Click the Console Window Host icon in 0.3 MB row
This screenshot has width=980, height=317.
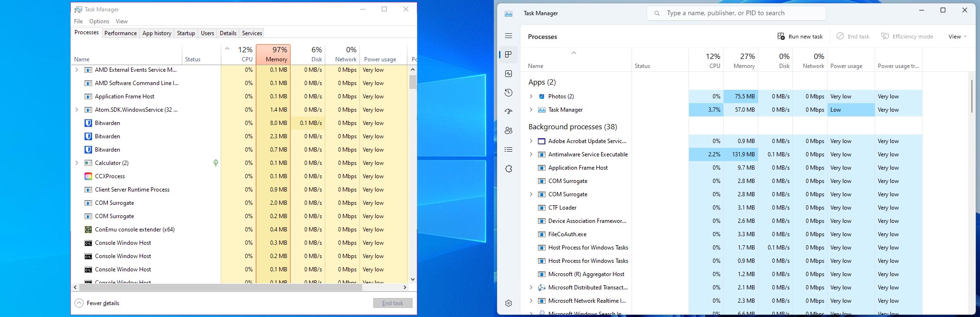click(x=88, y=243)
